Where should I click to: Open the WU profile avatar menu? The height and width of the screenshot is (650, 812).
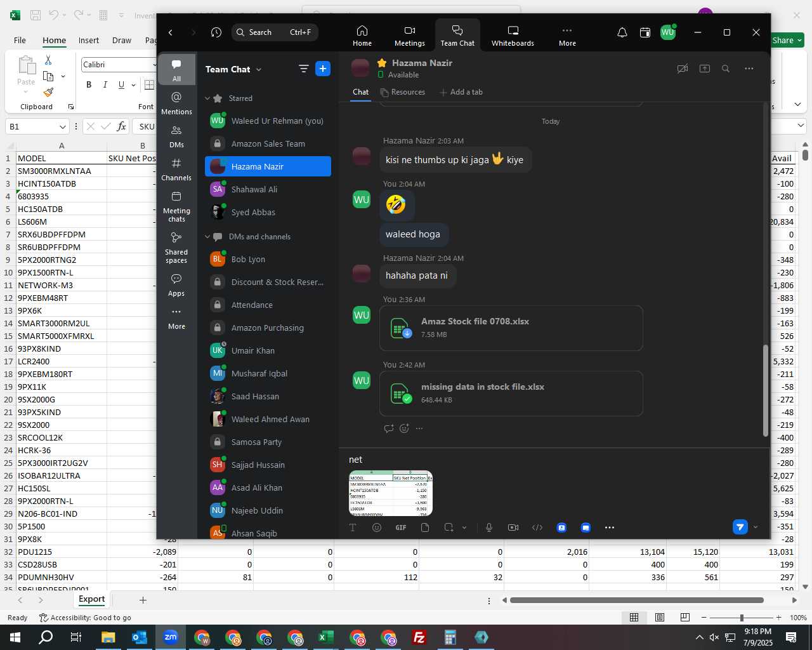coord(668,32)
